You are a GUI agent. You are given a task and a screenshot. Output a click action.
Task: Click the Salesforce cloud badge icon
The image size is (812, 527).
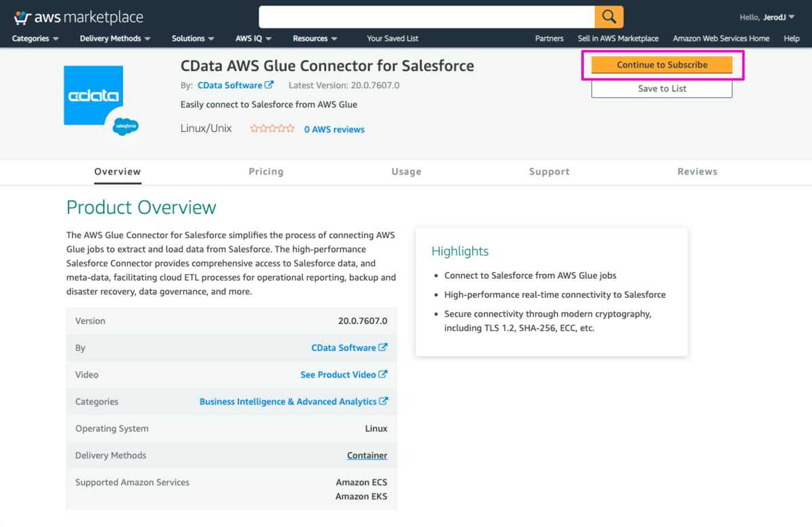coord(126,126)
